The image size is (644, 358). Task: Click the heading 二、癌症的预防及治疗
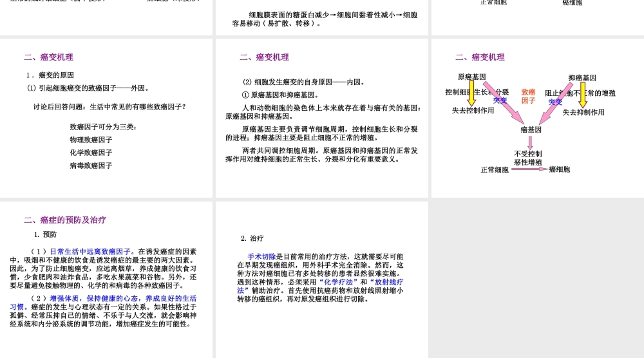pyautogui.click(x=65, y=220)
